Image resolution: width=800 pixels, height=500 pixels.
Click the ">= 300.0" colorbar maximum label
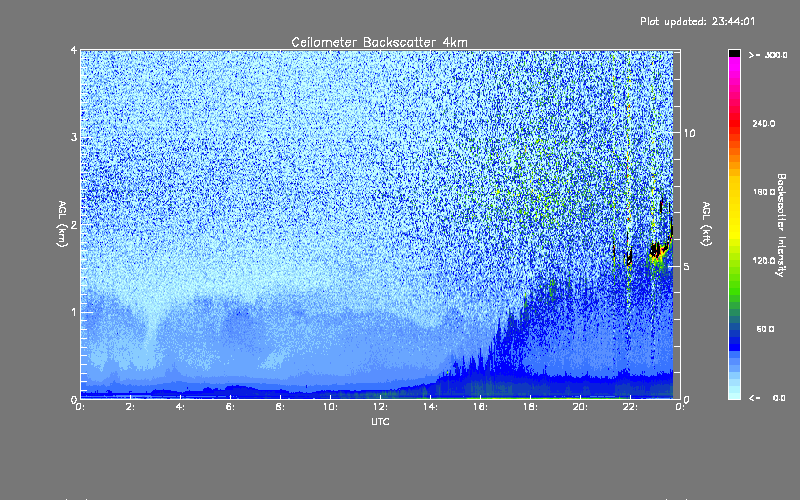768,55
